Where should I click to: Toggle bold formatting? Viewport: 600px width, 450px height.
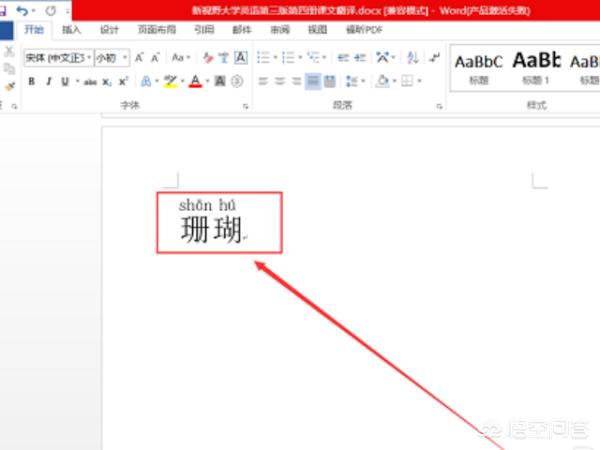[x=32, y=81]
